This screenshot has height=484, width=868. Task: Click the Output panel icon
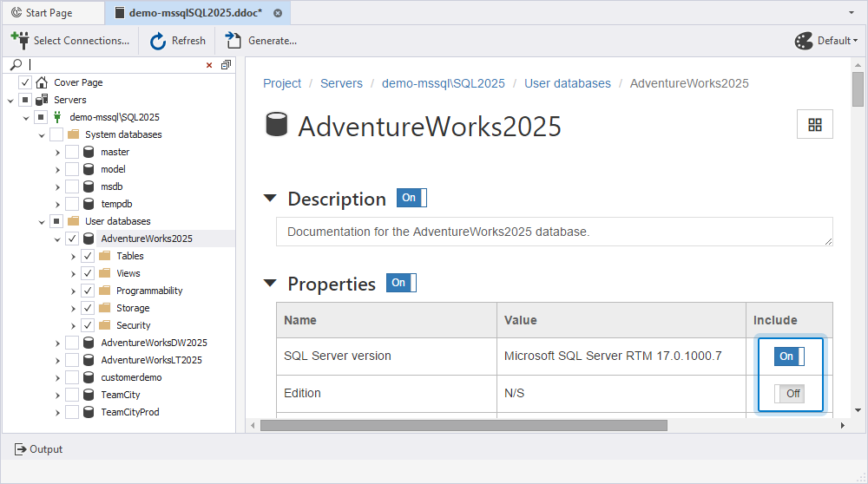(20, 449)
